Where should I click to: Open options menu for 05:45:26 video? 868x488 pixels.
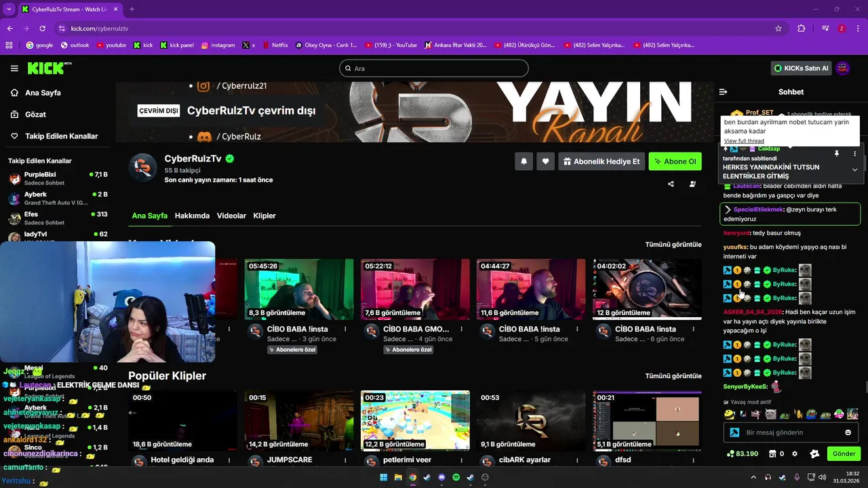pyautogui.click(x=345, y=329)
